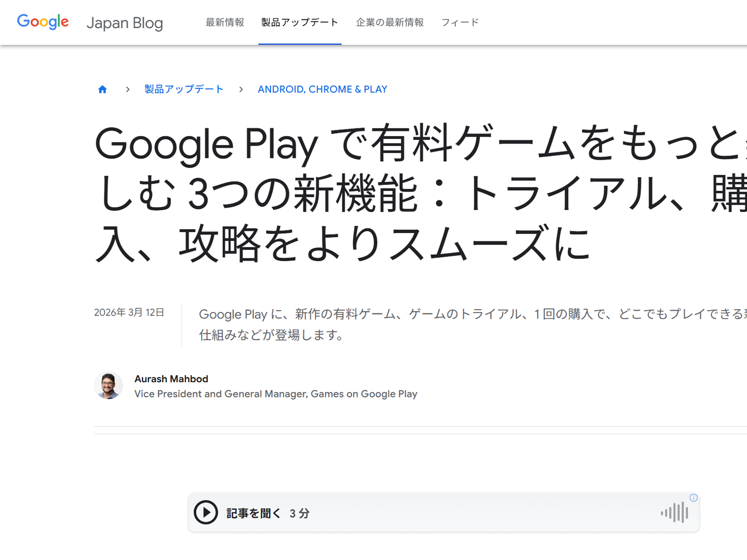
Task: Select the フィード tab
Action: [x=459, y=22]
